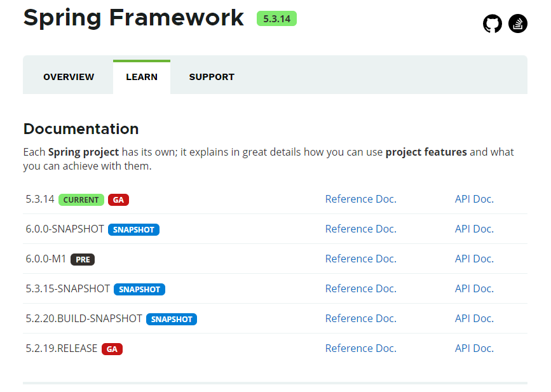Image resolution: width=551 pixels, height=392 pixels.
Task: Open API Doc. for 5.3.15-SNAPSHOT
Action: point(474,288)
